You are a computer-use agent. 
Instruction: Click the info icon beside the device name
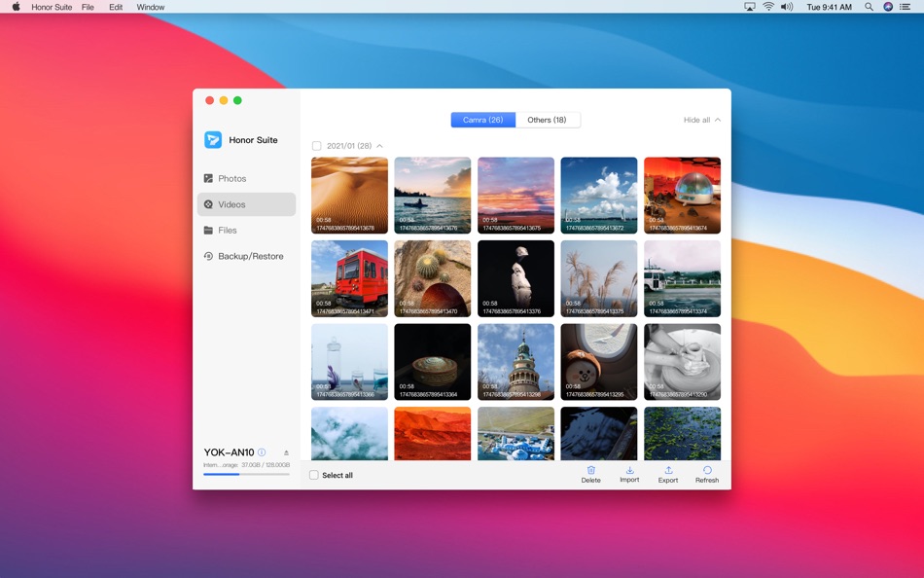[263, 452]
